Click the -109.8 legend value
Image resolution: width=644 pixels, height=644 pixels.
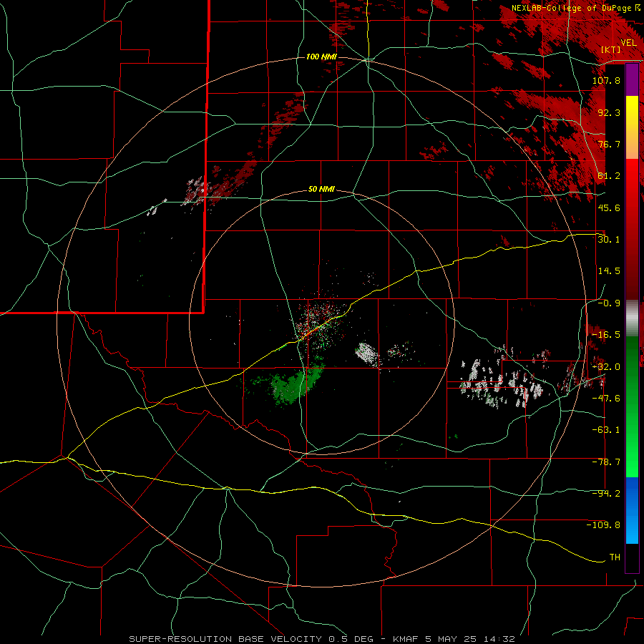tap(603, 525)
